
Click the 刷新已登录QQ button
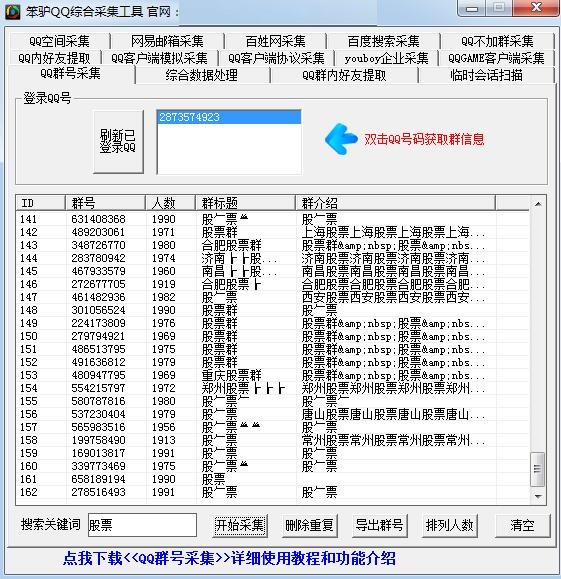pyautogui.click(x=118, y=141)
